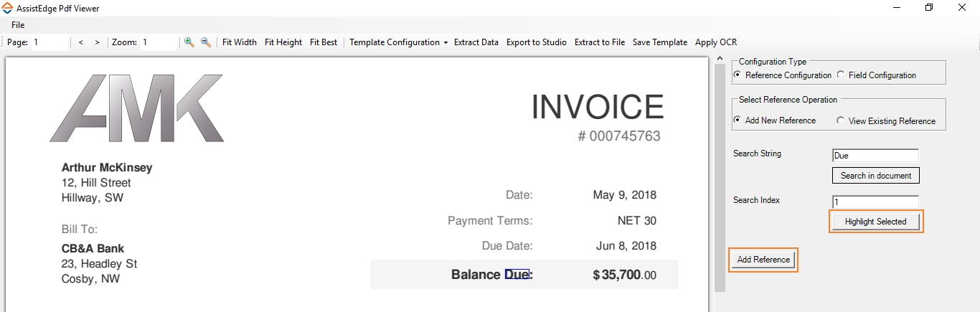Select Reference Configuration radio button
The image size is (980, 312).
[x=737, y=75]
